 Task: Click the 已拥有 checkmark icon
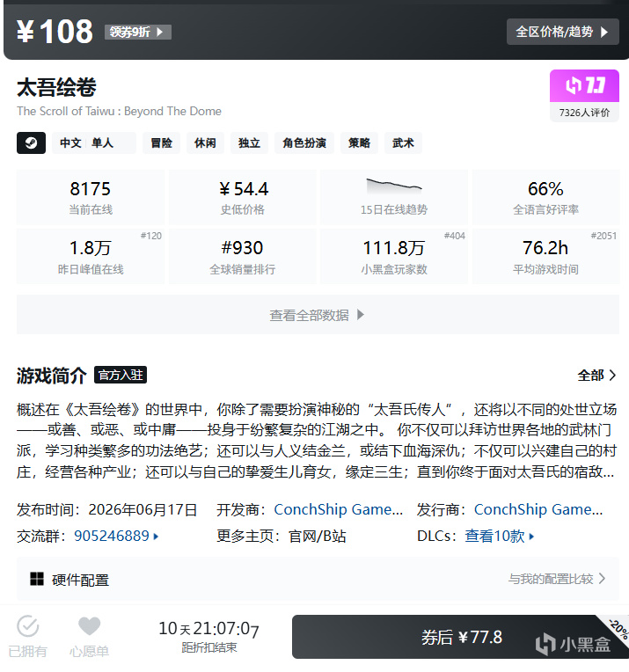28,626
